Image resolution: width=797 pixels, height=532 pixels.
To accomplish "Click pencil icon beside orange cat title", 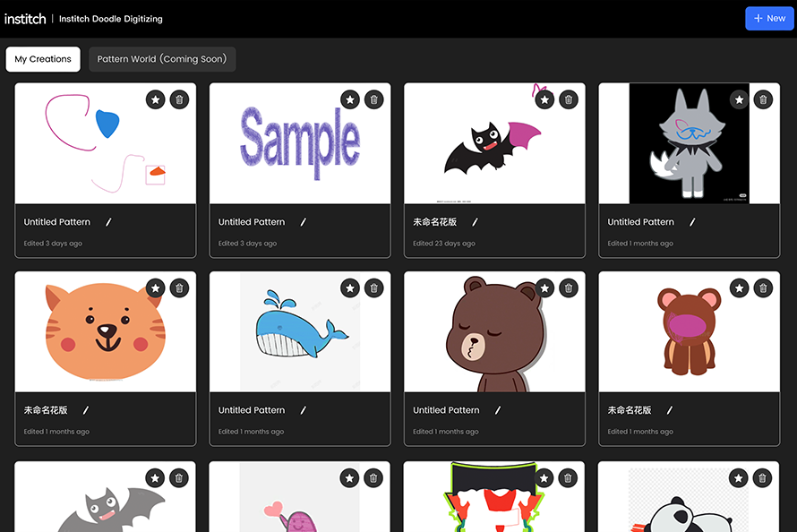I will coord(86,410).
